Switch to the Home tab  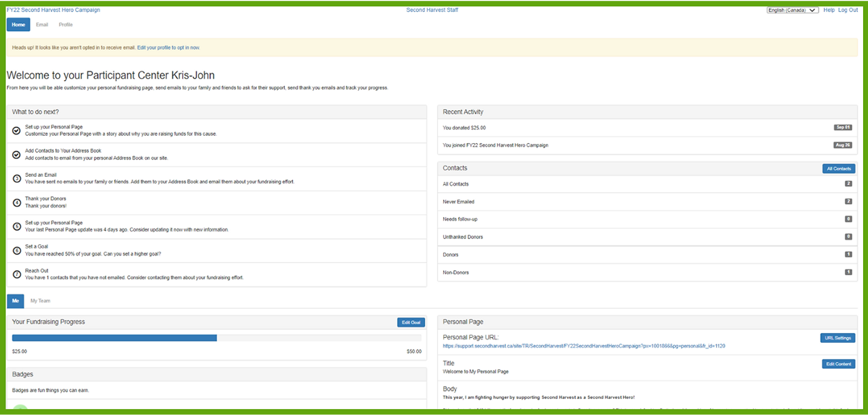18,24
